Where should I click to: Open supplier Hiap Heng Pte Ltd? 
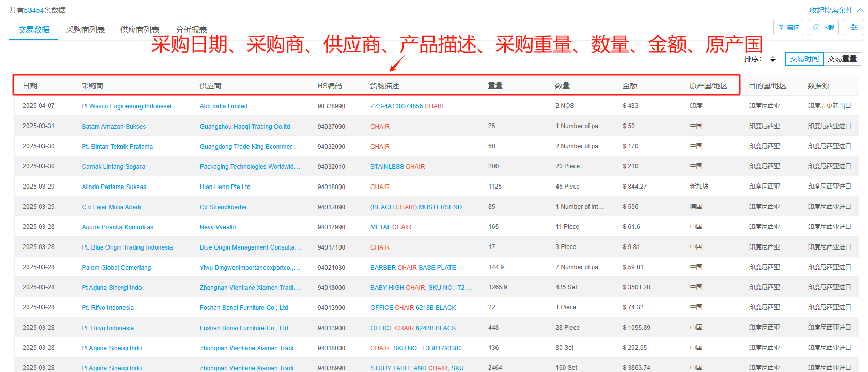point(225,187)
